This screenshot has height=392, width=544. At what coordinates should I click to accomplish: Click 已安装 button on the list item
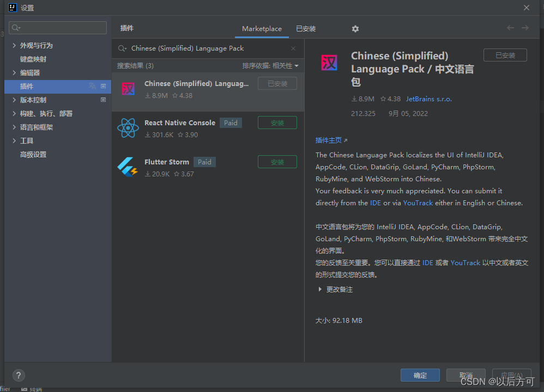pyautogui.click(x=277, y=83)
